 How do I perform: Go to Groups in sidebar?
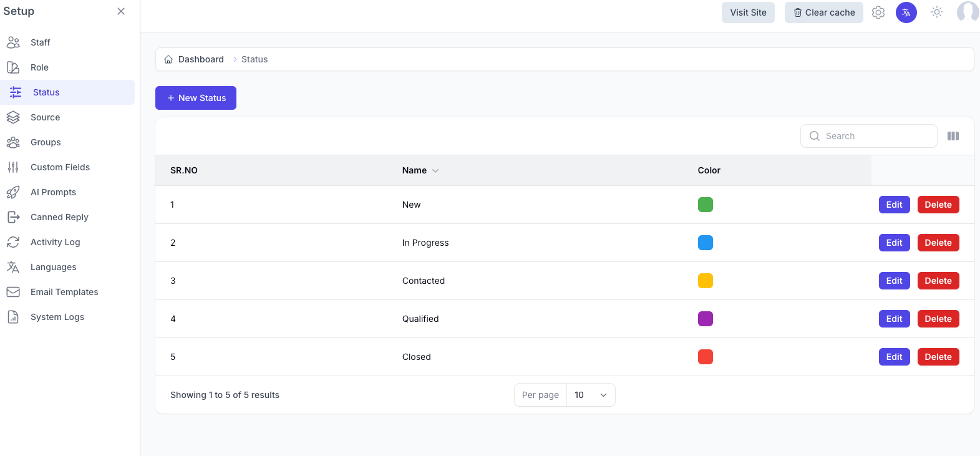coord(67,142)
